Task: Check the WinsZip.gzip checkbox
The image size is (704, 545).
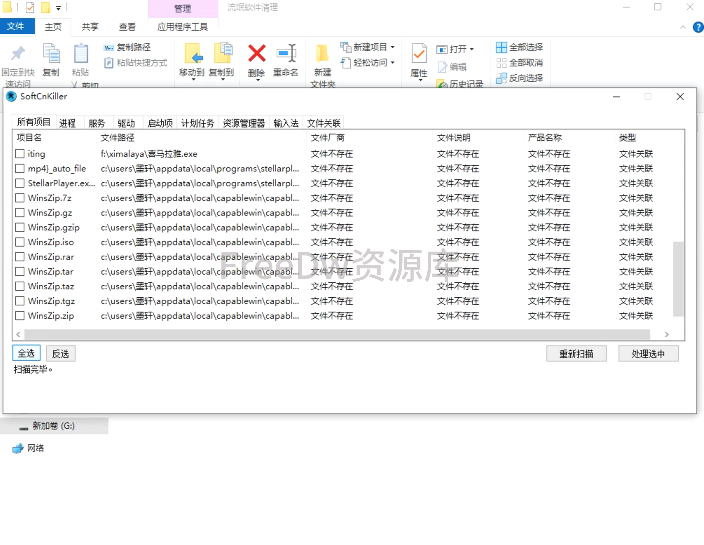Action: 20,228
